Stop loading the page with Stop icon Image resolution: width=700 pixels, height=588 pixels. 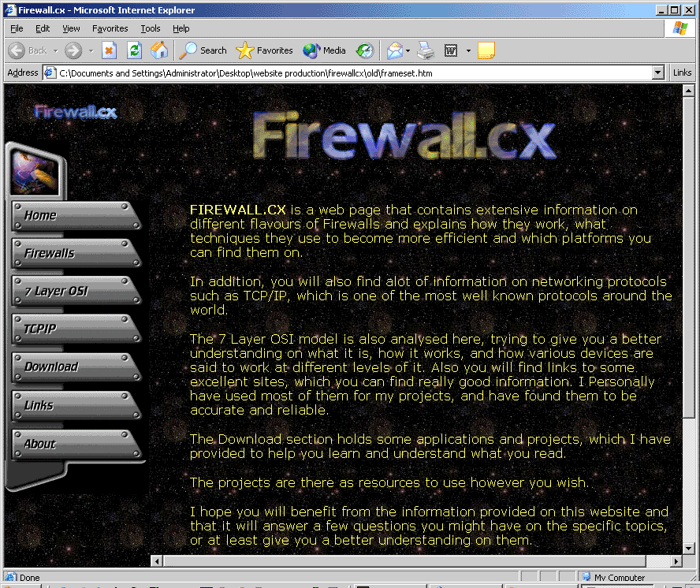(109, 50)
